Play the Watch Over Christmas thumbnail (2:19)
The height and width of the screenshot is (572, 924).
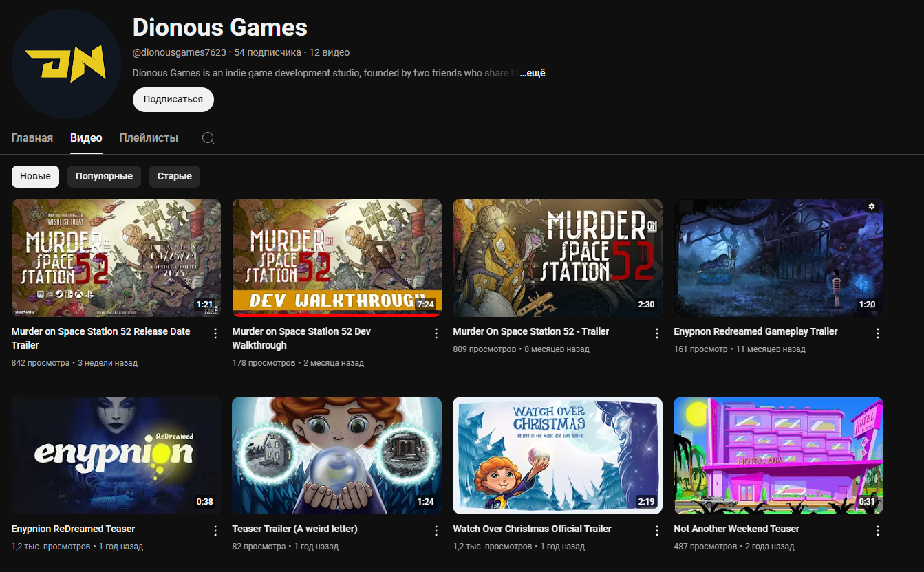click(558, 455)
